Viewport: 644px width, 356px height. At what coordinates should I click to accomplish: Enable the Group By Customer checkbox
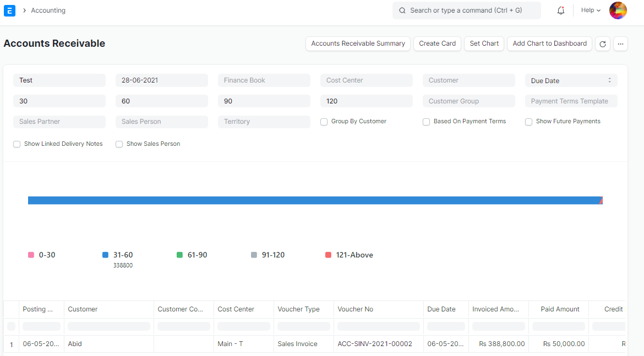coord(324,121)
